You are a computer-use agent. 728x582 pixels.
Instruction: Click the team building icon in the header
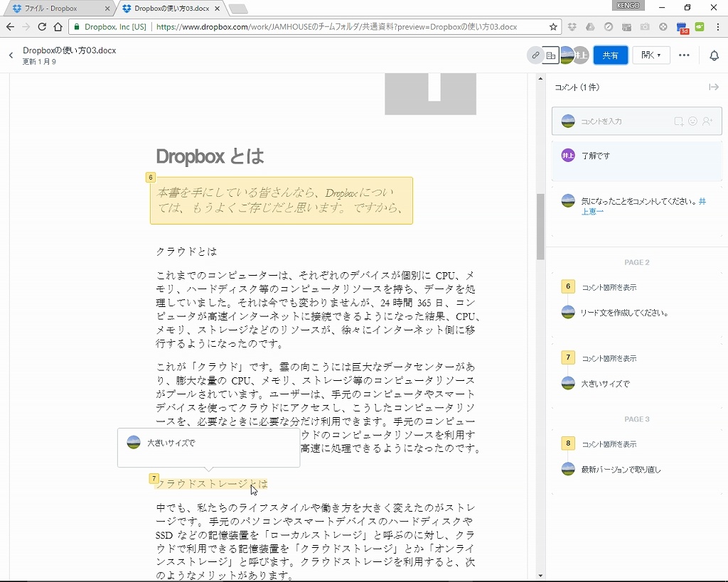[551, 55]
